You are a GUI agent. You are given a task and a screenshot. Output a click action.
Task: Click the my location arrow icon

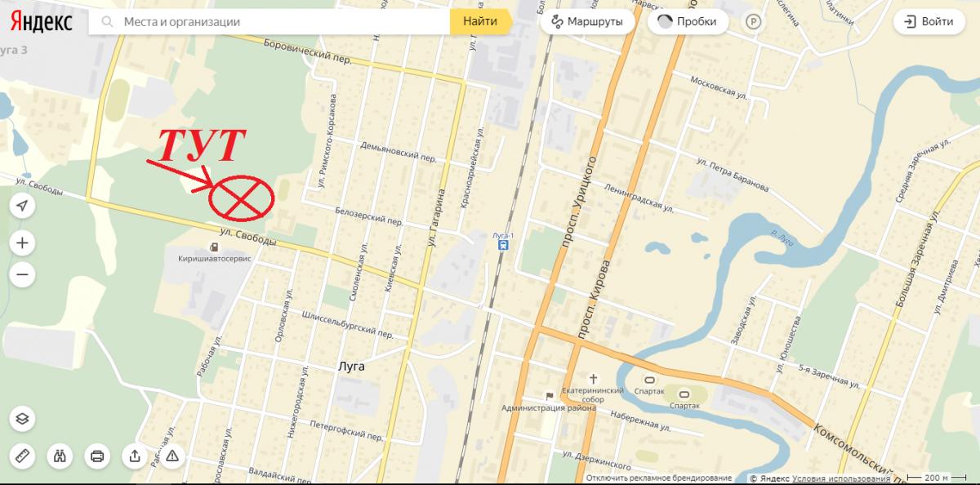coord(22,206)
